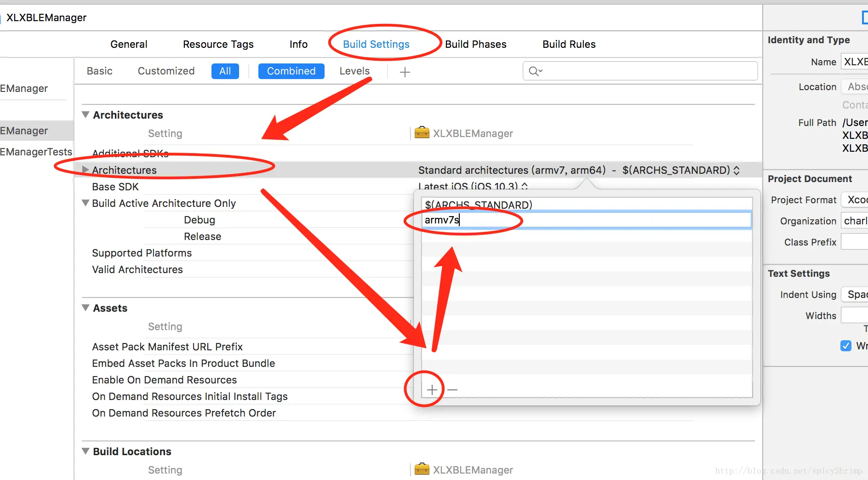Select Embed Asset Packs In Product Bundle
The height and width of the screenshot is (480, 868).
[183, 363]
